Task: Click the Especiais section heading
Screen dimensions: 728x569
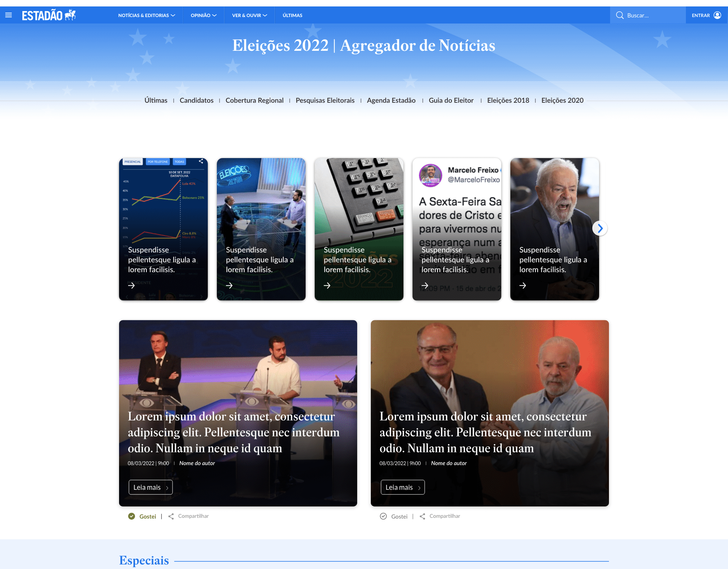Action: (144, 560)
